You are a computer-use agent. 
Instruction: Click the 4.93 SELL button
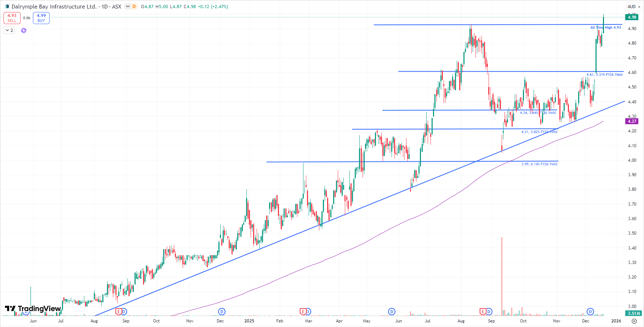12,18
